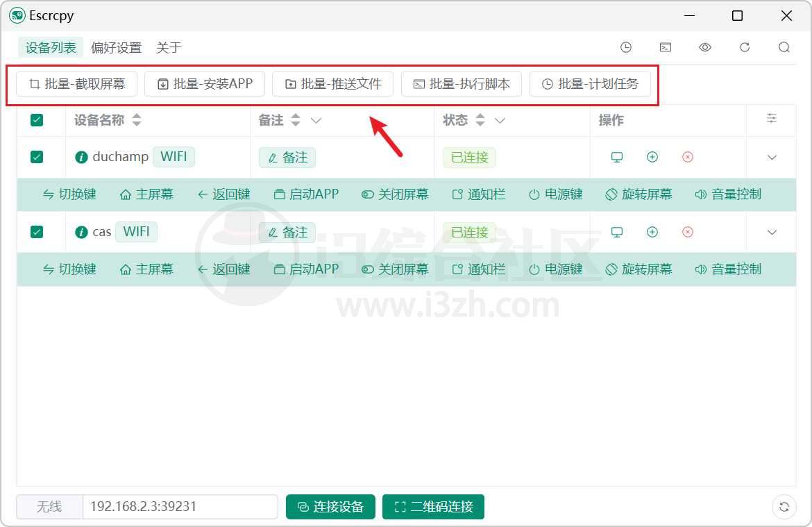Viewport: 812px width, 527px height.
Task: Click batch screenshot button 批量-截取屏幕
Action: [76, 84]
